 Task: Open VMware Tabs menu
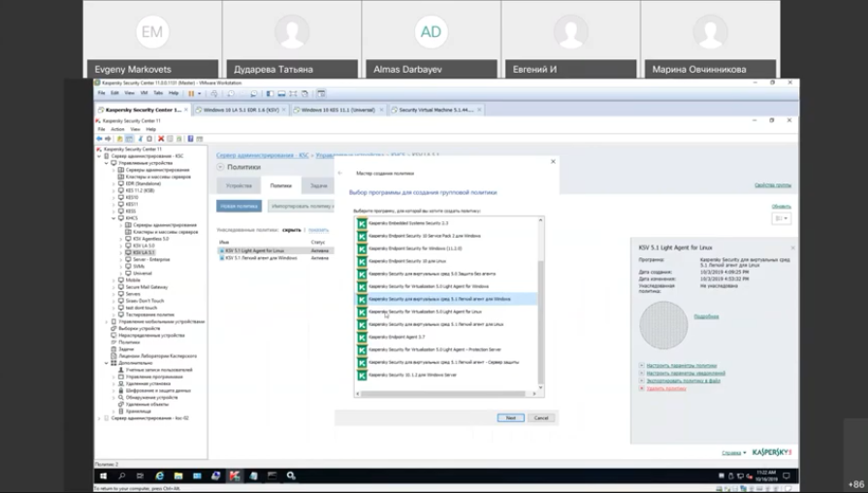pyautogui.click(x=158, y=93)
